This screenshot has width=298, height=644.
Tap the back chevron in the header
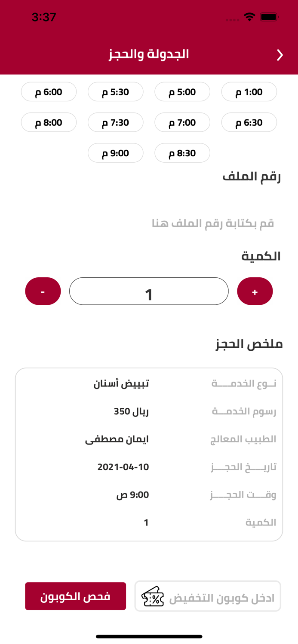[x=280, y=55]
